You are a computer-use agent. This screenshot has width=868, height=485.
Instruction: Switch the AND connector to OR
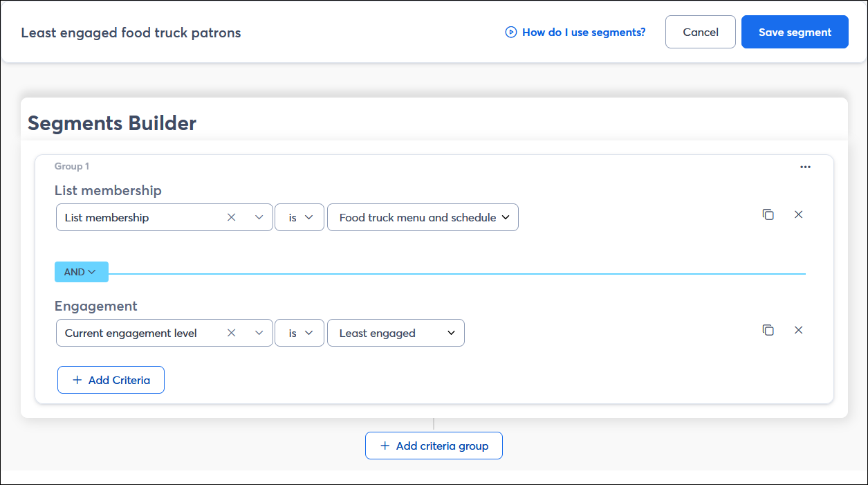pyautogui.click(x=81, y=271)
